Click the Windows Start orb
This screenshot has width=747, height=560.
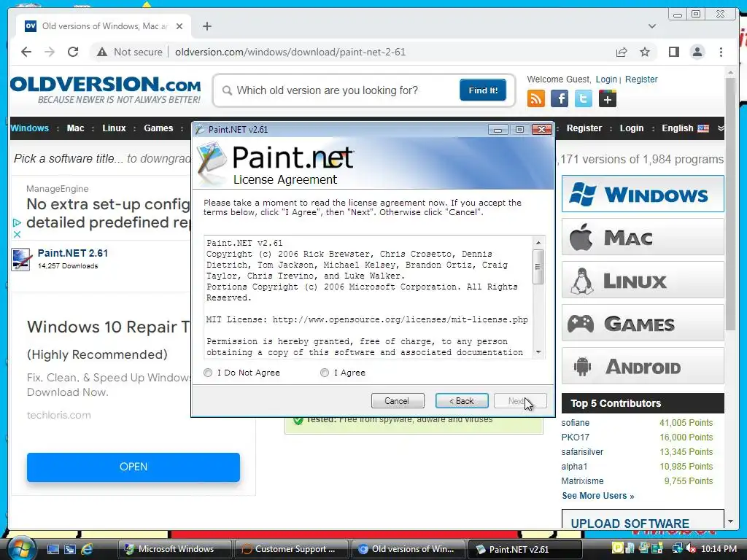pyautogui.click(x=22, y=548)
